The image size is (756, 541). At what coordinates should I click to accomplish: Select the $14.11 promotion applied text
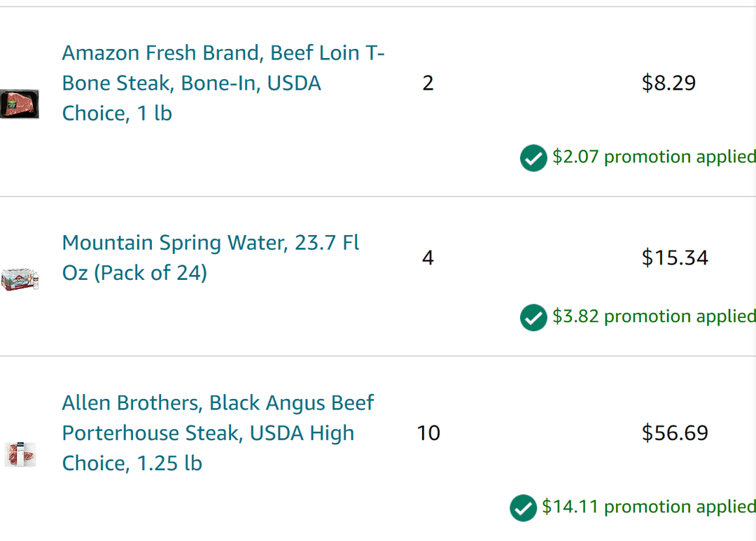(x=648, y=507)
